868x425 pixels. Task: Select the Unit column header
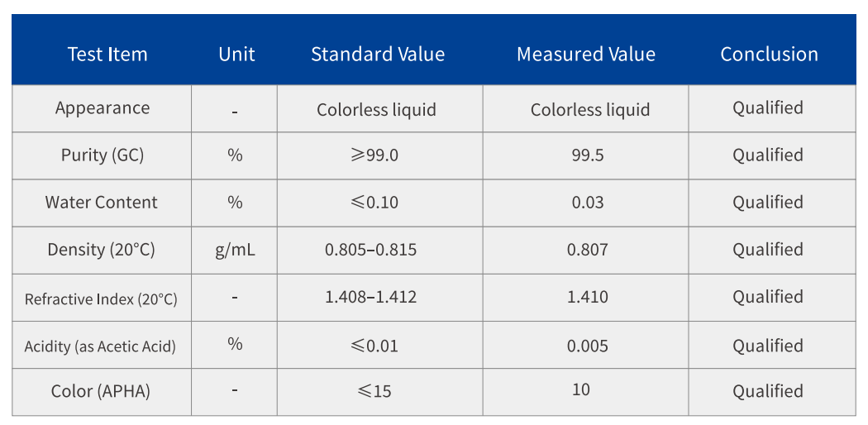click(x=236, y=55)
